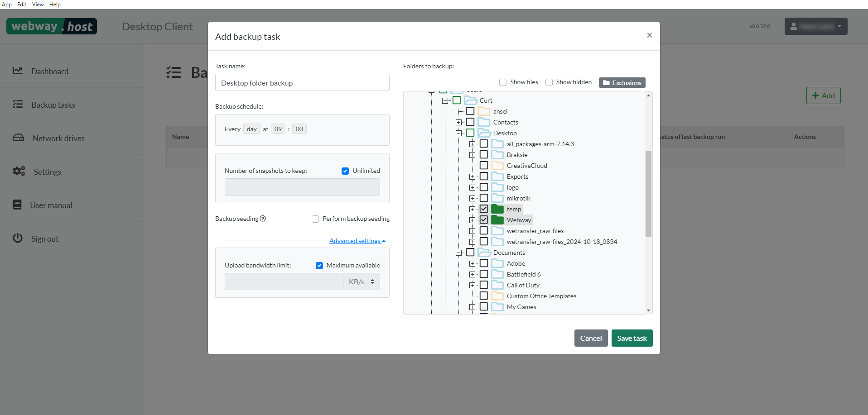Image resolution: width=868 pixels, height=415 pixels.
Task: Collapse the Advanced settings link
Action: [357, 240]
